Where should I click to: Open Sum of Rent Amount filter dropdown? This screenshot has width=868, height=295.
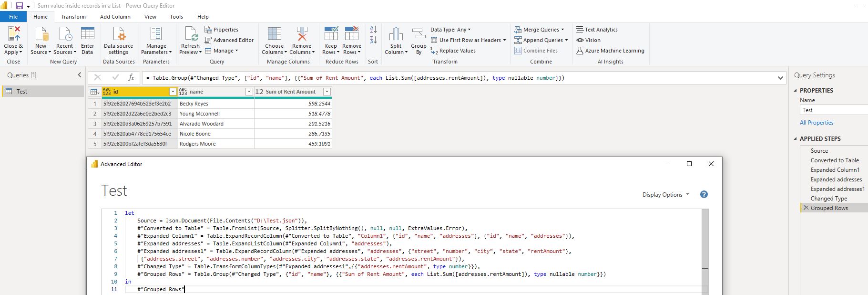pos(327,92)
